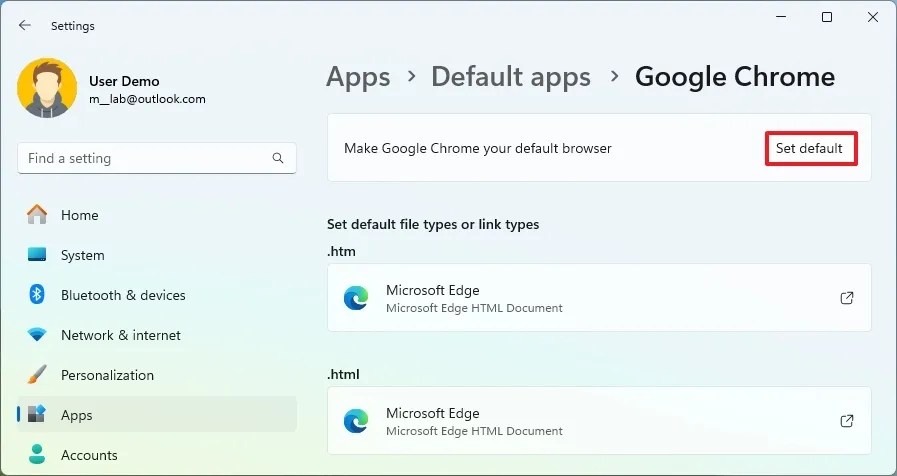The height and width of the screenshot is (476, 897).
Task: Click the Personalization paintbrush icon
Action: point(37,375)
